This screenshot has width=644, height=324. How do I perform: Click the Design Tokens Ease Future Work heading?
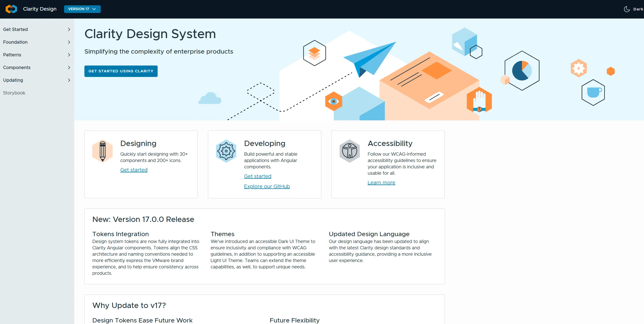click(x=142, y=320)
